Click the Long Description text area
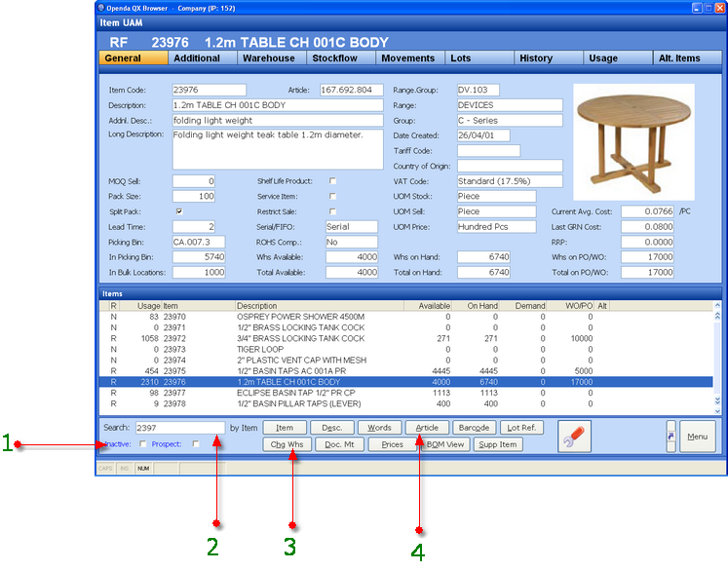The image size is (728, 571). (x=278, y=149)
